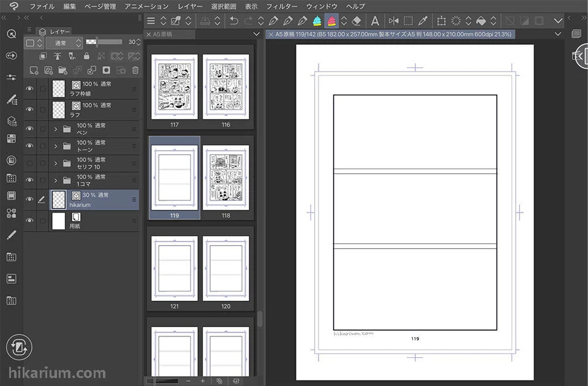Select the Fill bucket tool

pos(481,21)
